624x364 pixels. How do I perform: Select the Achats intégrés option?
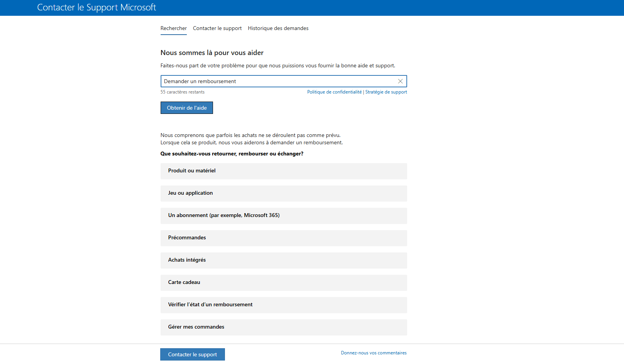(x=284, y=260)
